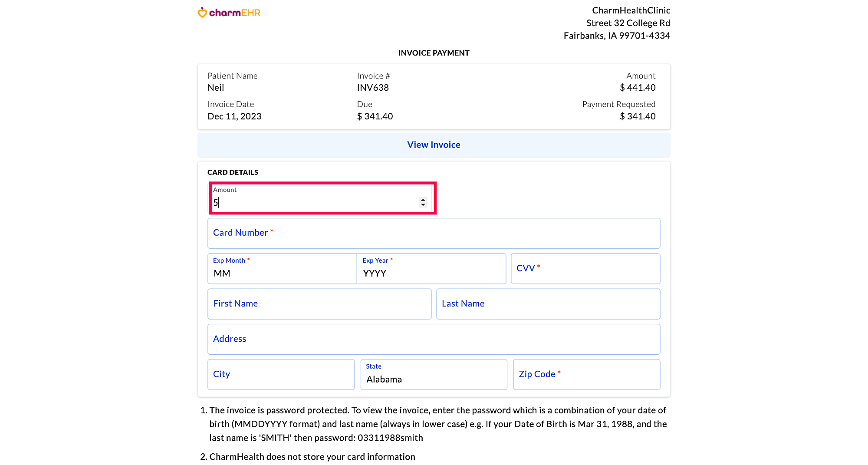Click the CARD DETAILS section title
Screen dimensions: 868x465
233,172
